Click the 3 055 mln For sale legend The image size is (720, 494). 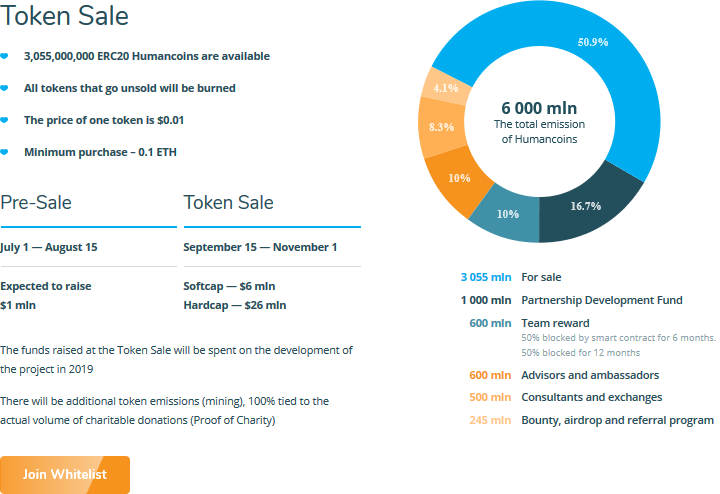coord(511,277)
